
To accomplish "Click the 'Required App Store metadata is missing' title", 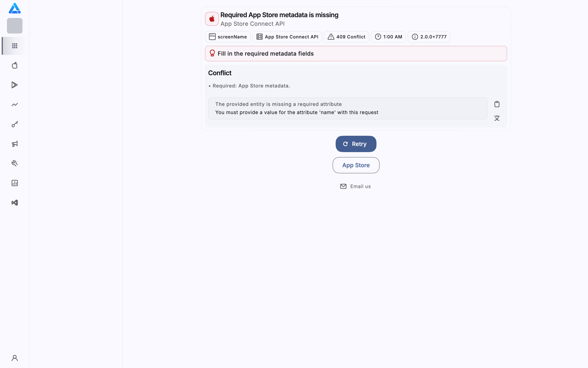I will [280, 15].
